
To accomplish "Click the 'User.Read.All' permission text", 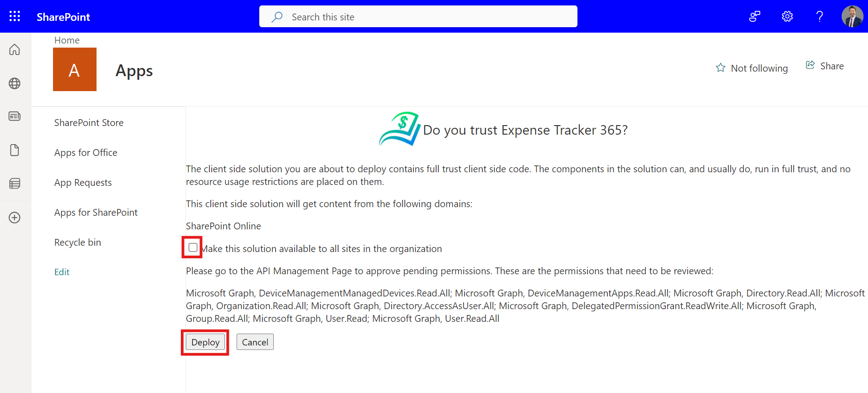I will pos(472,319).
